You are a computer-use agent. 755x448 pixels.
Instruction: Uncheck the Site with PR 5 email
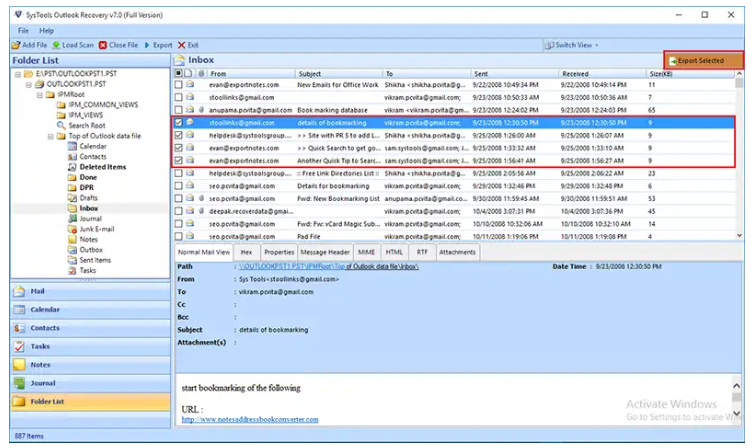pos(179,136)
